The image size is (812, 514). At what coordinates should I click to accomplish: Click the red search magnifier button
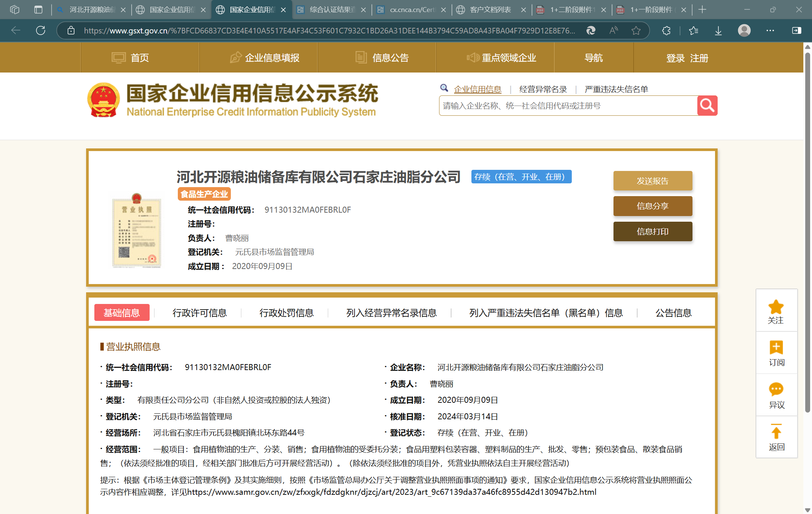tap(707, 106)
